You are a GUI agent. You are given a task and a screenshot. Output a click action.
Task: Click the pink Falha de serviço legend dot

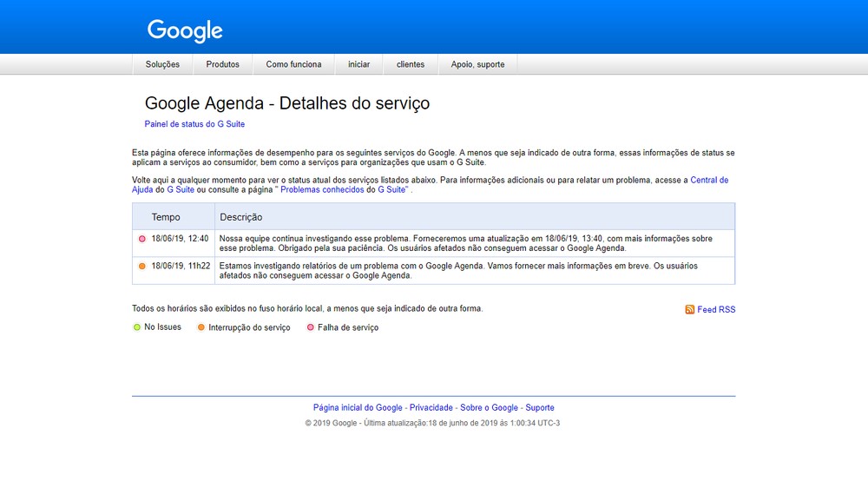point(311,327)
